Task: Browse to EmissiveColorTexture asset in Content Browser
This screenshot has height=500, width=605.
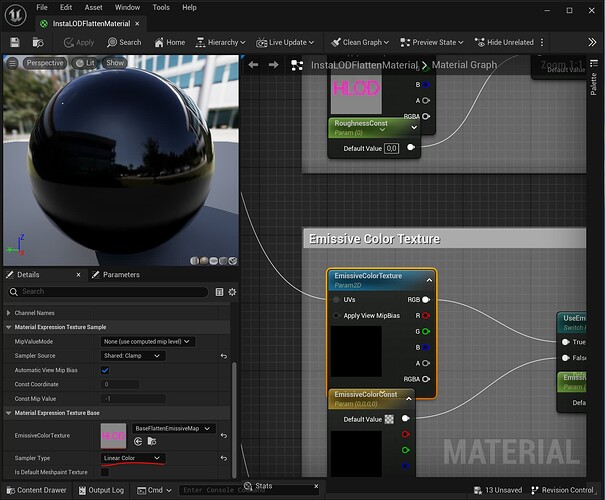Action: [x=152, y=441]
